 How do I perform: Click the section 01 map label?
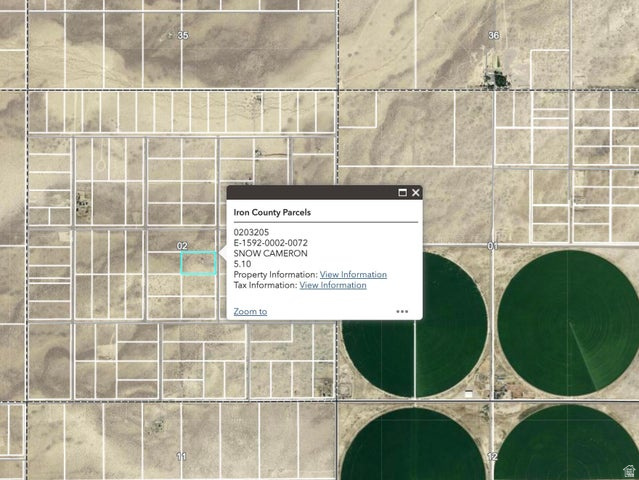492,245
